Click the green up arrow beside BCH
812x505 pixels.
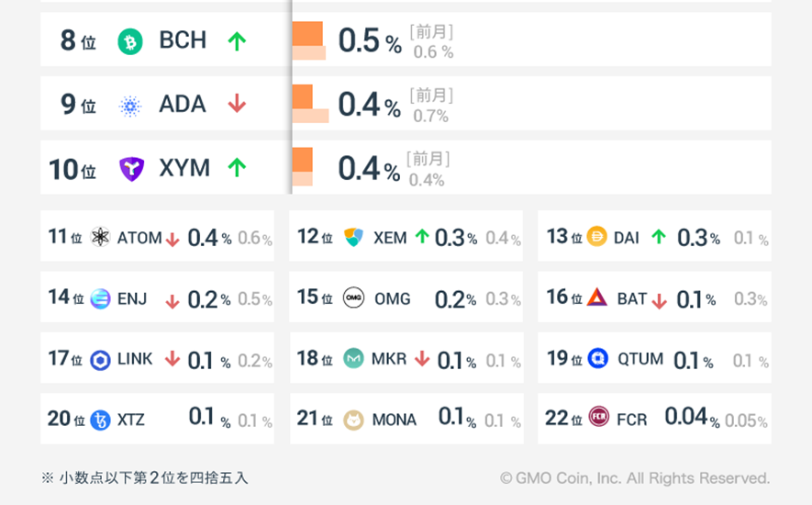click(x=237, y=41)
